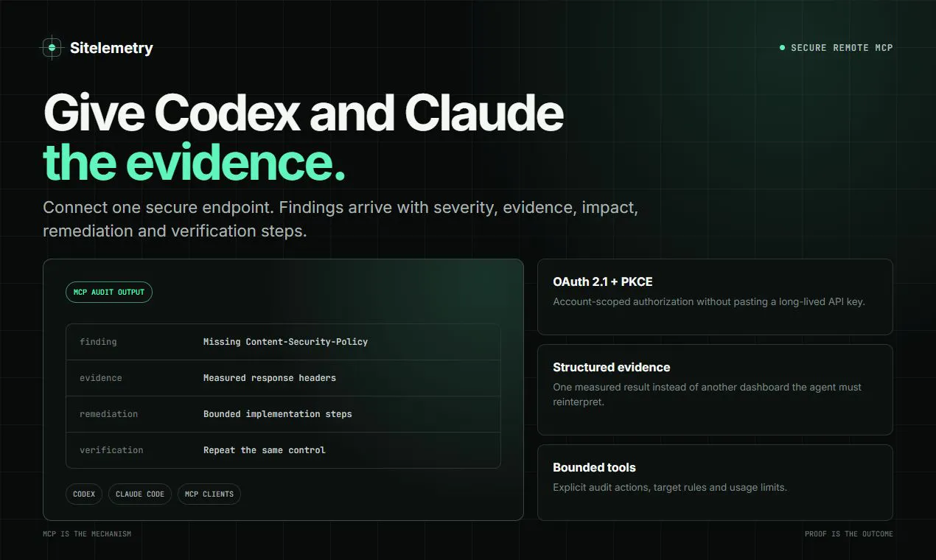Screen dimensions: 936x560
Task: Click the green 'the evidence.' headline
Action: [194, 163]
